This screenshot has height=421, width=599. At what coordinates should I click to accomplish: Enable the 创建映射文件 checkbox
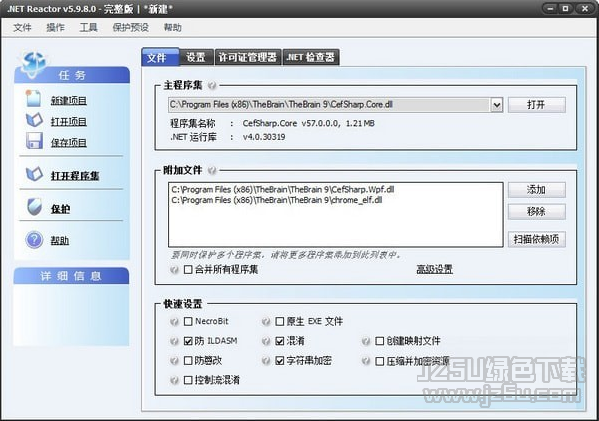pos(379,341)
